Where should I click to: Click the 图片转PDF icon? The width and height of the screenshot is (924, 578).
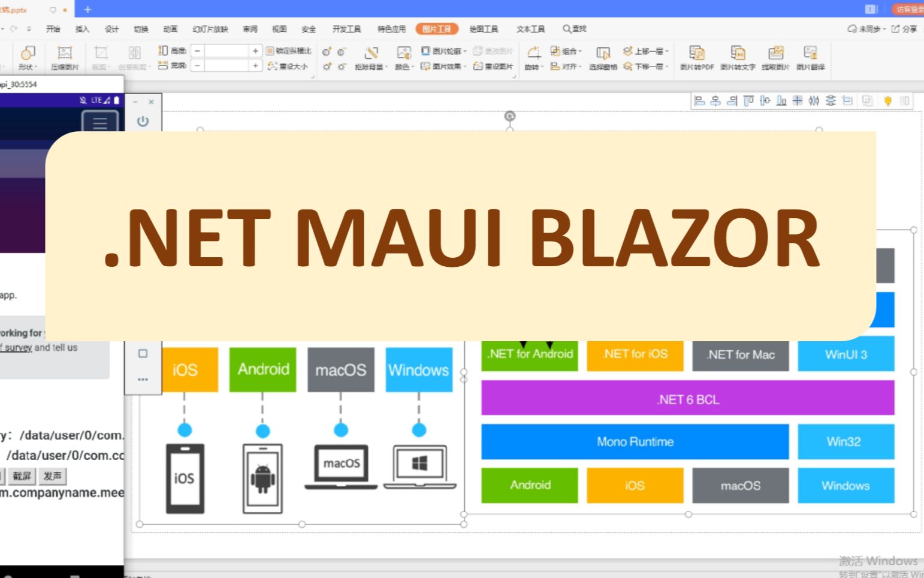pyautogui.click(x=697, y=53)
